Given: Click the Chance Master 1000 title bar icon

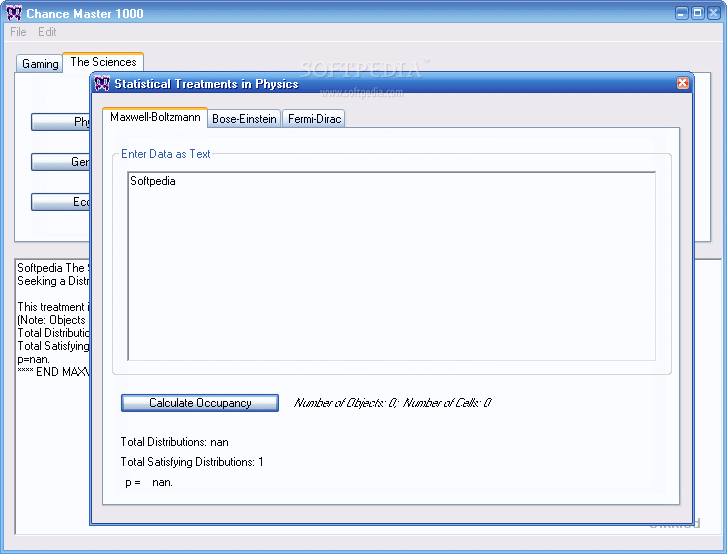Looking at the screenshot, I should click(x=14, y=13).
